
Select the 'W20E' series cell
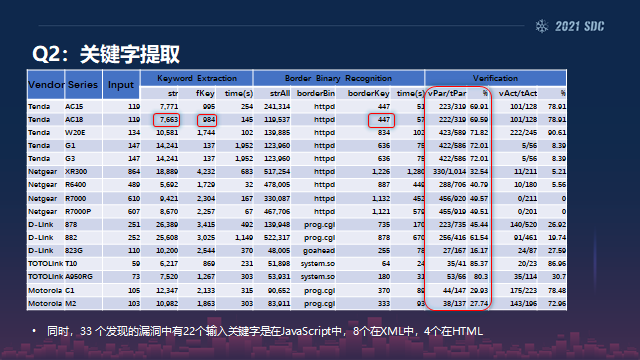75,133
